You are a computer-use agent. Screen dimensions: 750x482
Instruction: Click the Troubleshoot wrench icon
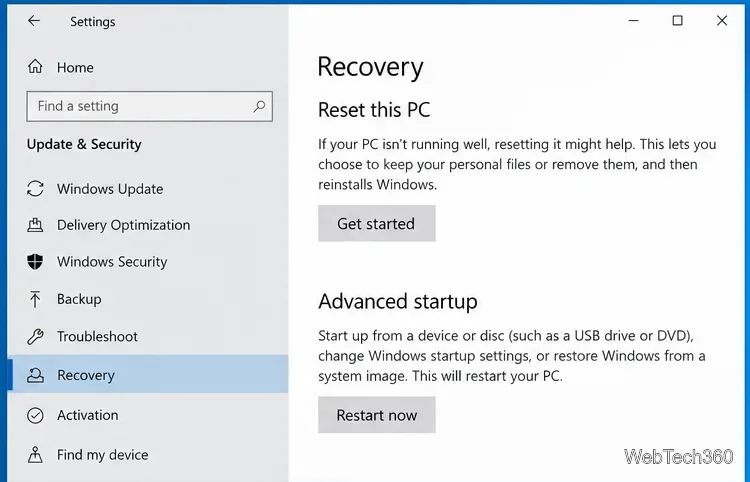[35, 337]
